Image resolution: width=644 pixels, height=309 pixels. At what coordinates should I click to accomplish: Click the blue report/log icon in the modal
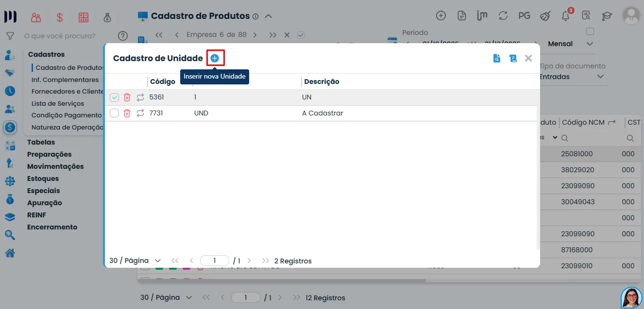[512, 58]
